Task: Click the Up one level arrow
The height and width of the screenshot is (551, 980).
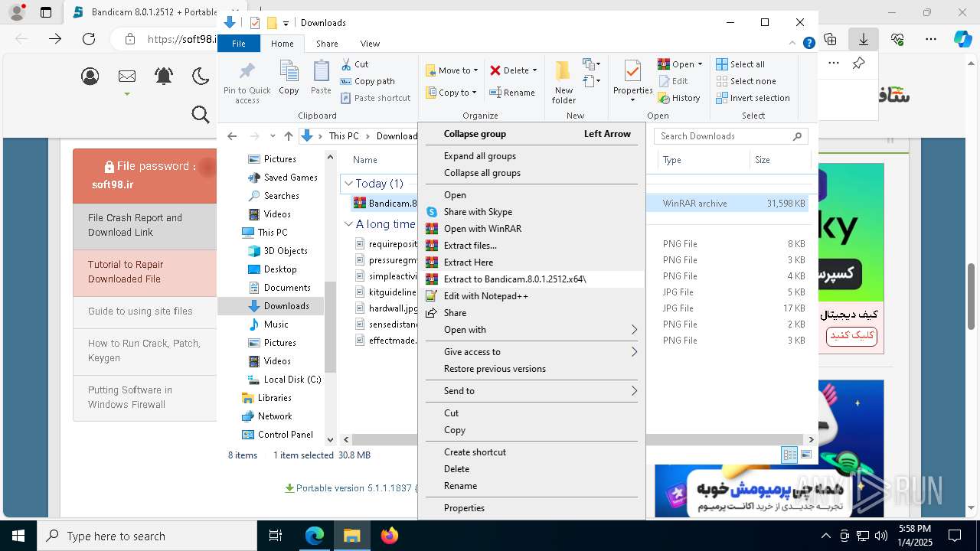Action: coord(288,136)
